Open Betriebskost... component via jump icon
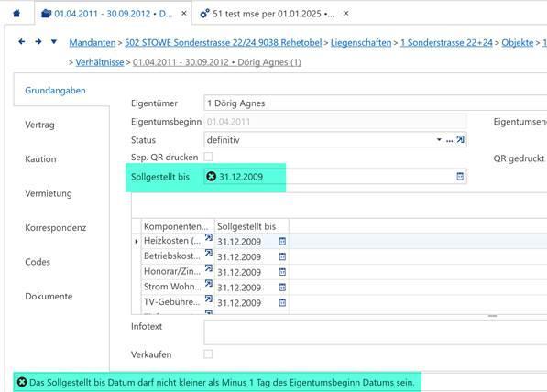The height and width of the screenshot is (392, 547). (209, 253)
